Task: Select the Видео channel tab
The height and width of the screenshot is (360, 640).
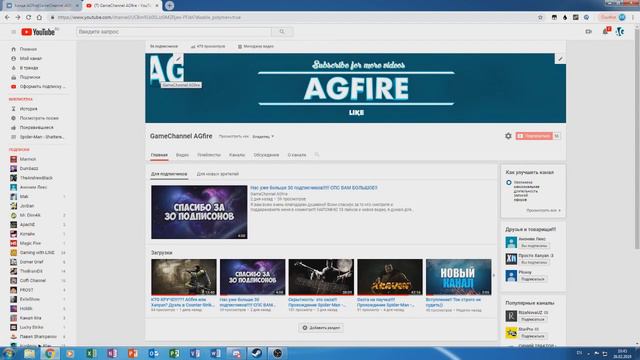Action: 182,155
